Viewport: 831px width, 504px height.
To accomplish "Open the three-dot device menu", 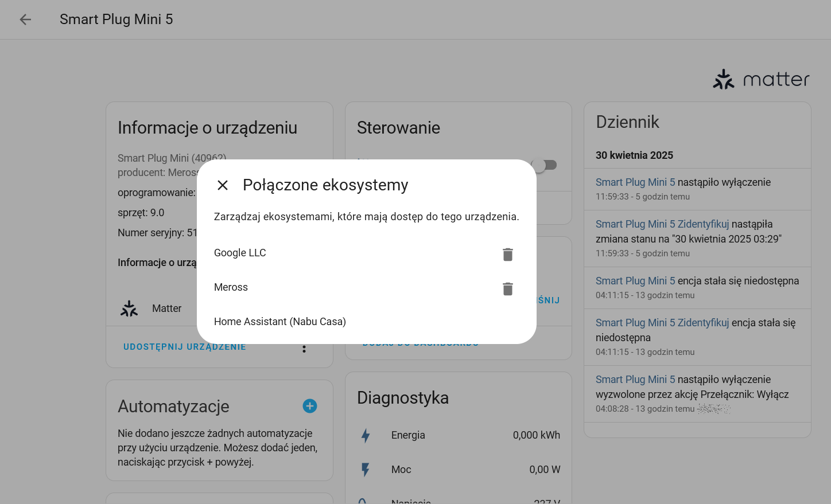I will [x=304, y=349].
